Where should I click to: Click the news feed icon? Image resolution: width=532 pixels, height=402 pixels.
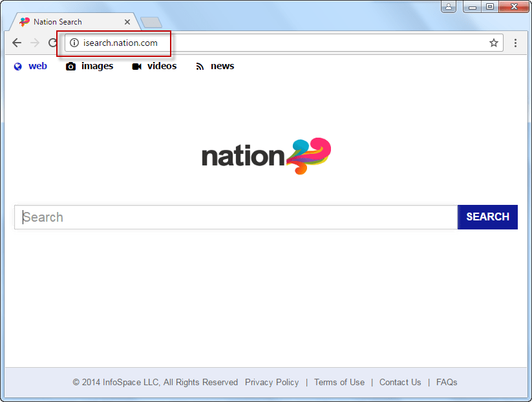[x=200, y=67]
